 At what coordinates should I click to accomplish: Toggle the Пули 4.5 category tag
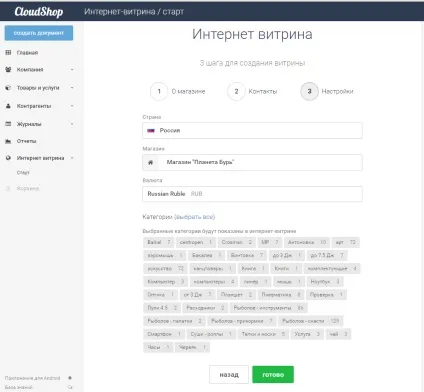162,308
